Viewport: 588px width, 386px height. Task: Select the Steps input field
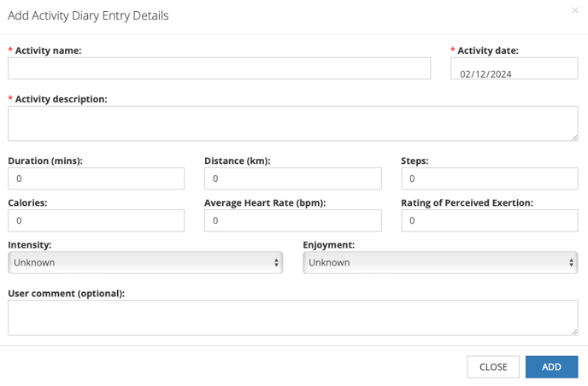pos(489,178)
